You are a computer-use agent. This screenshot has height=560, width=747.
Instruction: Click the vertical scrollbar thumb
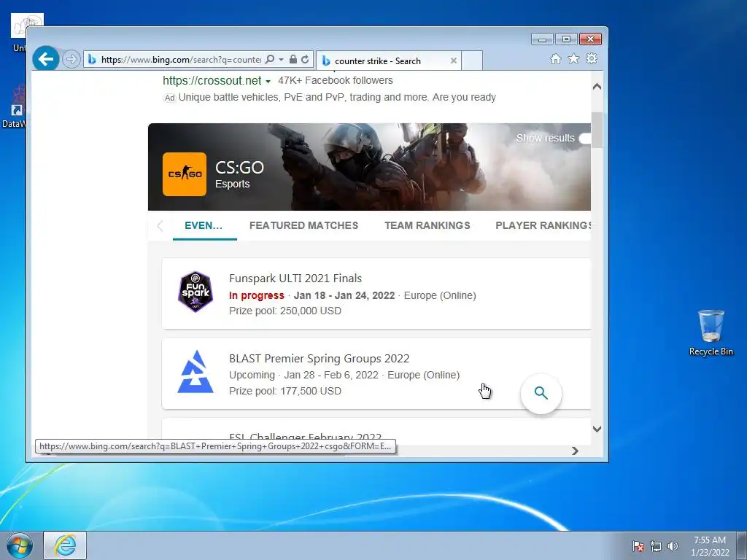[597, 130]
